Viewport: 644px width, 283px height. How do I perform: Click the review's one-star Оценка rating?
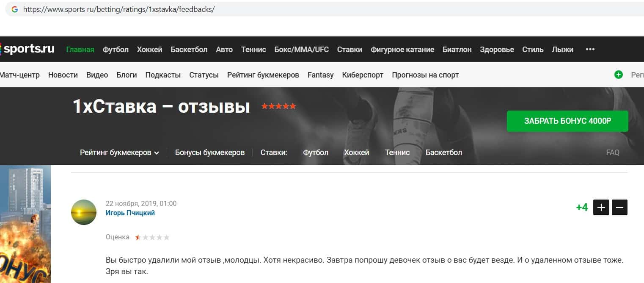(x=152, y=237)
